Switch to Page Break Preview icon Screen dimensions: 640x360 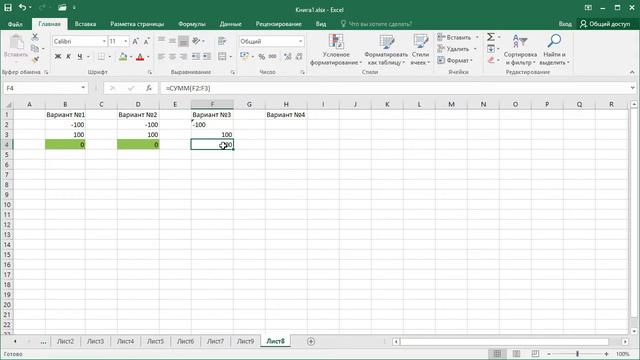535,354
